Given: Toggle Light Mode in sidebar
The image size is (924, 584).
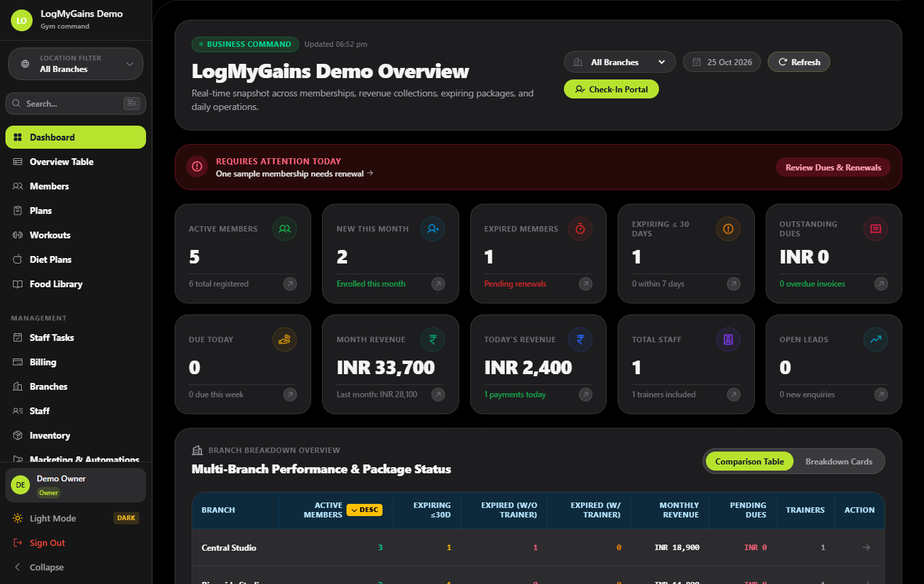Looking at the screenshot, I should click(x=76, y=518).
